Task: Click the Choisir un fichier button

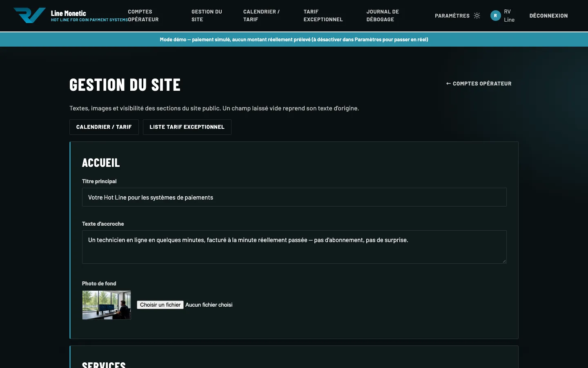Action: (x=160, y=305)
